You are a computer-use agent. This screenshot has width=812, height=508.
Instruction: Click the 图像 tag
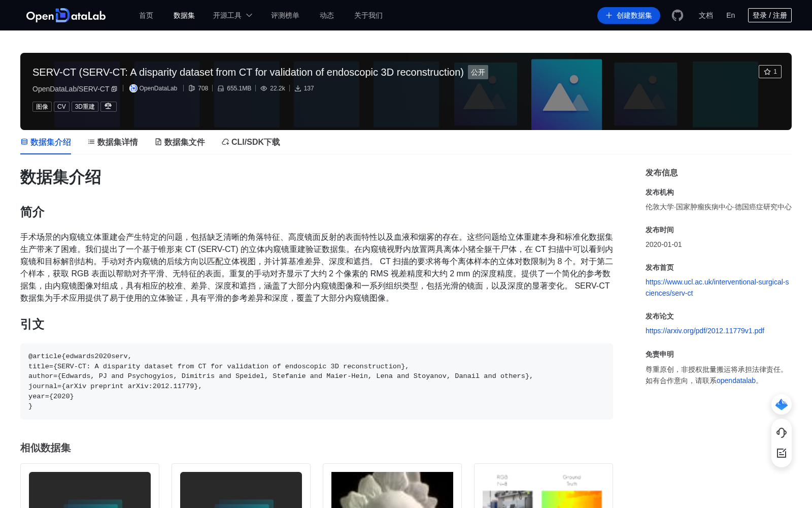tap(42, 107)
